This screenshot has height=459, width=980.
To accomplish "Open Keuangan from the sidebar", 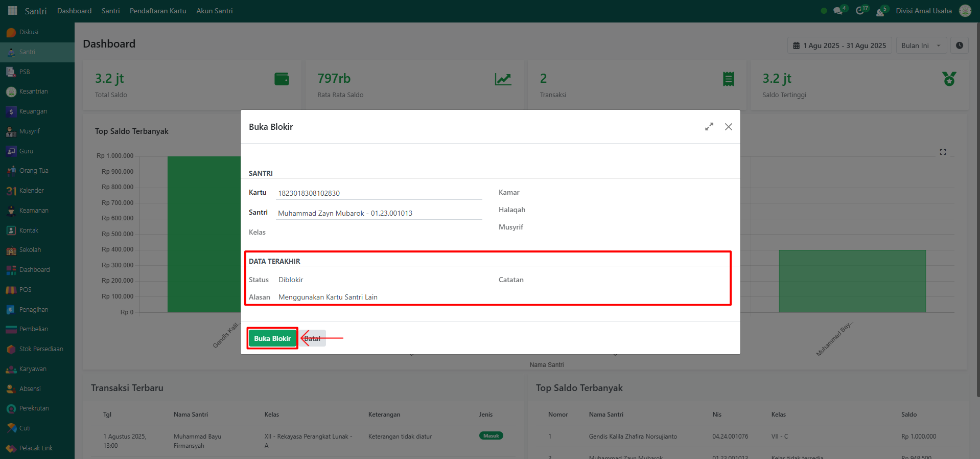I will (33, 111).
